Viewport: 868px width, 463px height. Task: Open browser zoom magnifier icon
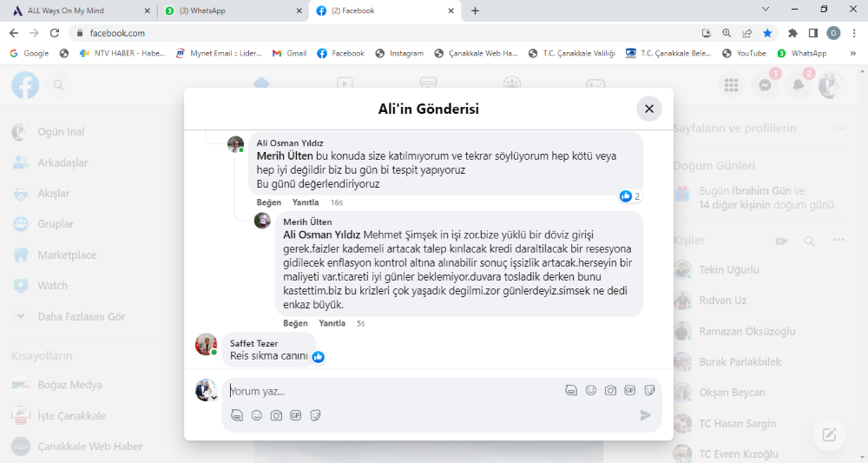pyautogui.click(x=727, y=33)
